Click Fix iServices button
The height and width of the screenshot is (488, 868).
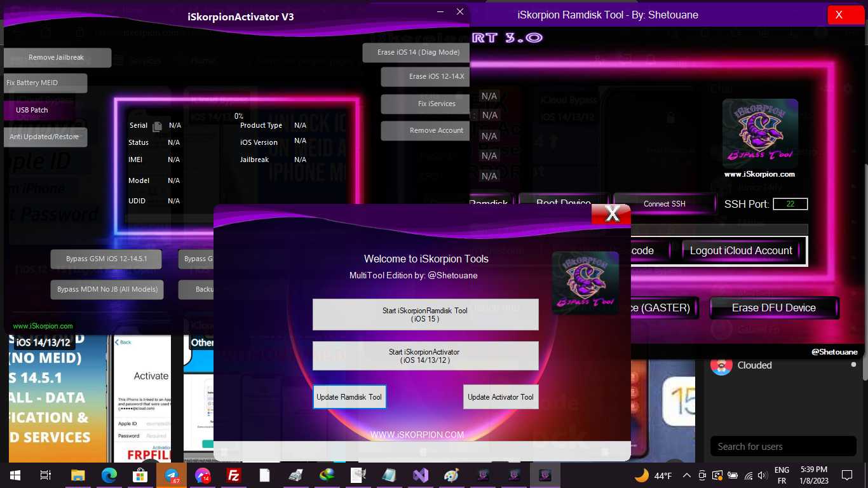(x=426, y=104)
